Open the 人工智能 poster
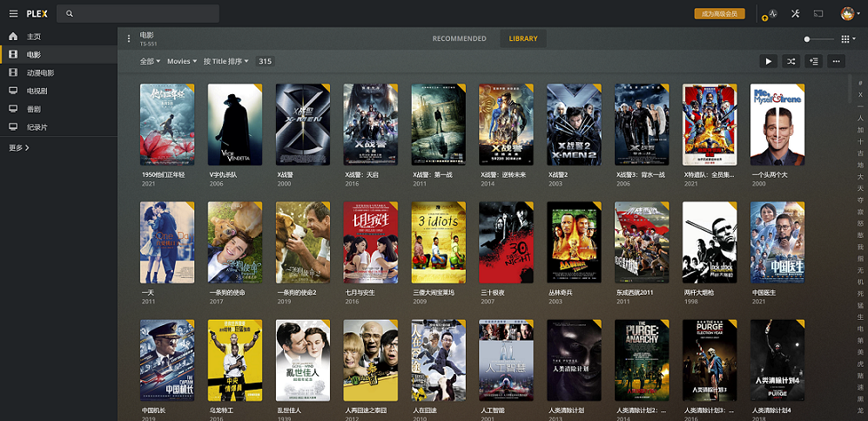 coord(506,361)
